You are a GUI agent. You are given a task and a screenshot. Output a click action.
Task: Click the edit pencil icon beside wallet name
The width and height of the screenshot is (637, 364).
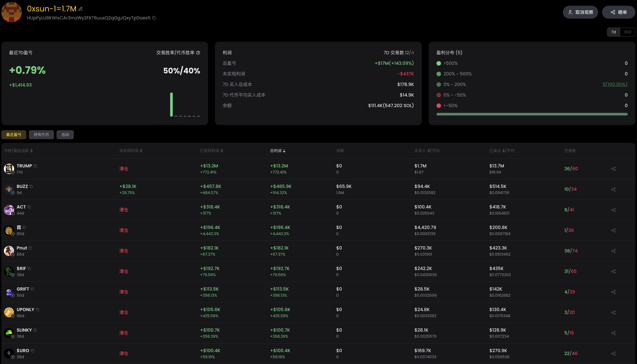coord(81,9)
